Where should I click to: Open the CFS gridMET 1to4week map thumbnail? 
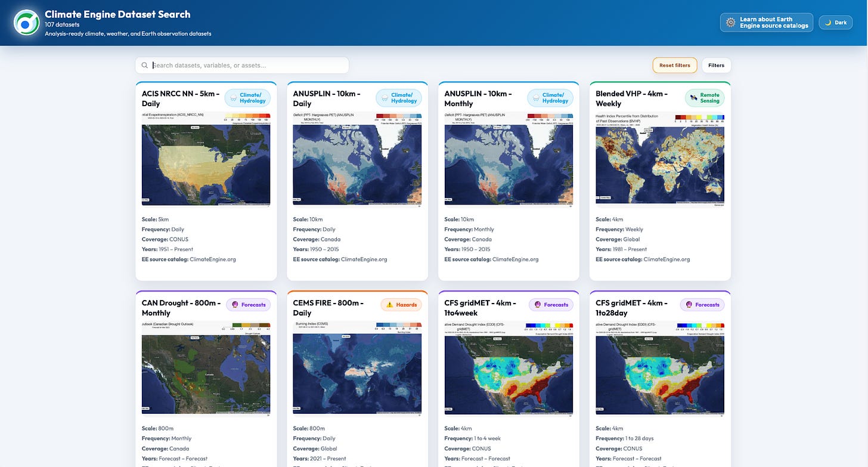(x=509, y=368)
